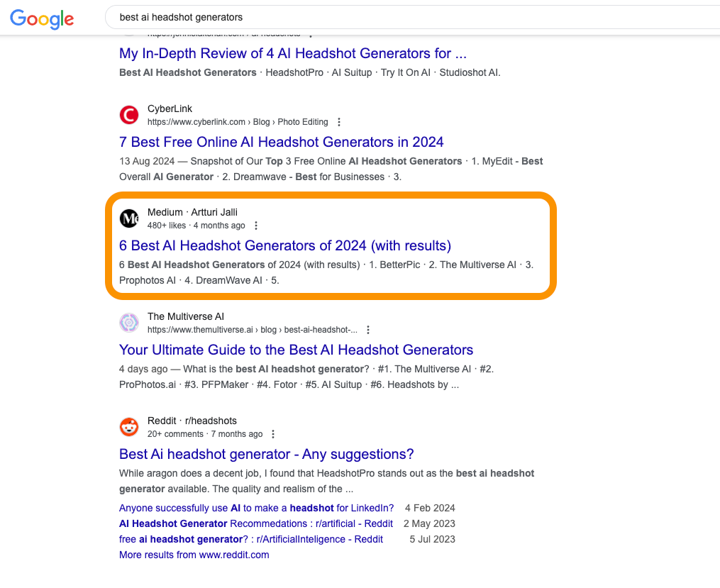
Task: Click the 'HeadshotPro · AI Suitup' snippet text
Action: click(319, 72)
